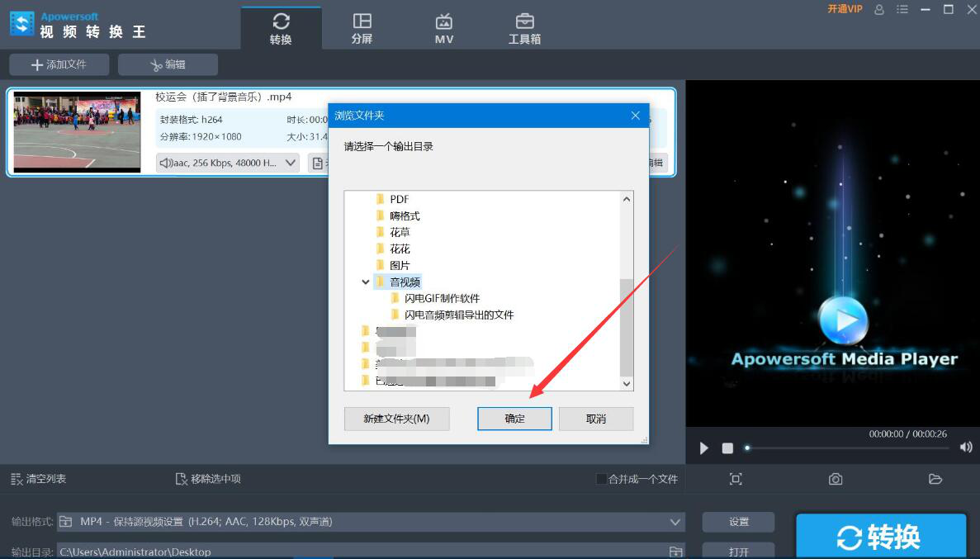
Task: Click the folder tree scroll up arrow
Action: pyautogui.click(x=627, y=199)
